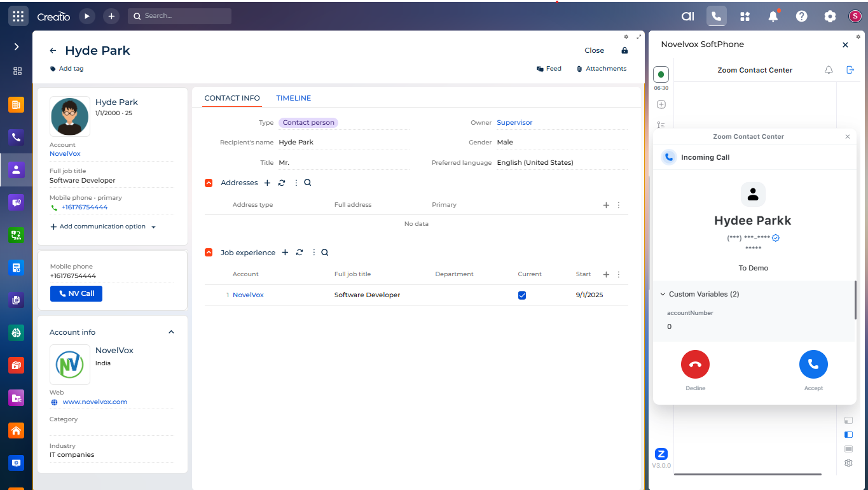
Task: Collapse the Addresses section
Action: click(x=209, y=183)
